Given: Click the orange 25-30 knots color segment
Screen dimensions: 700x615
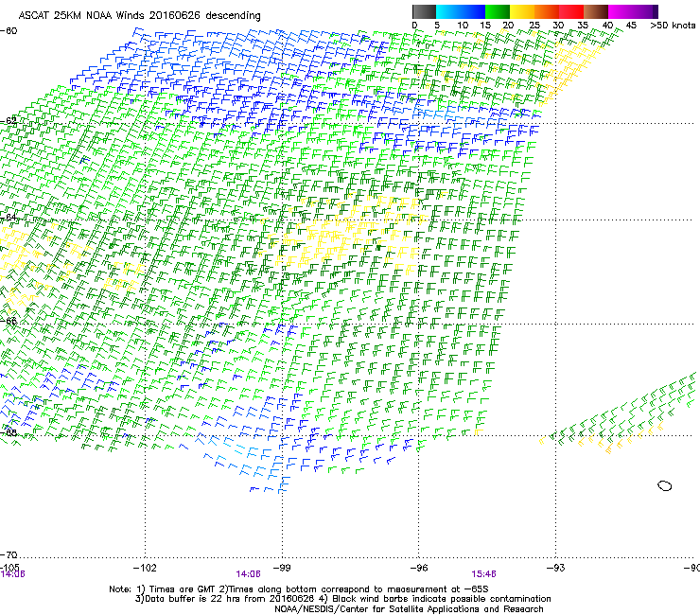Looking at the screenshot, I should coord(547,11).
